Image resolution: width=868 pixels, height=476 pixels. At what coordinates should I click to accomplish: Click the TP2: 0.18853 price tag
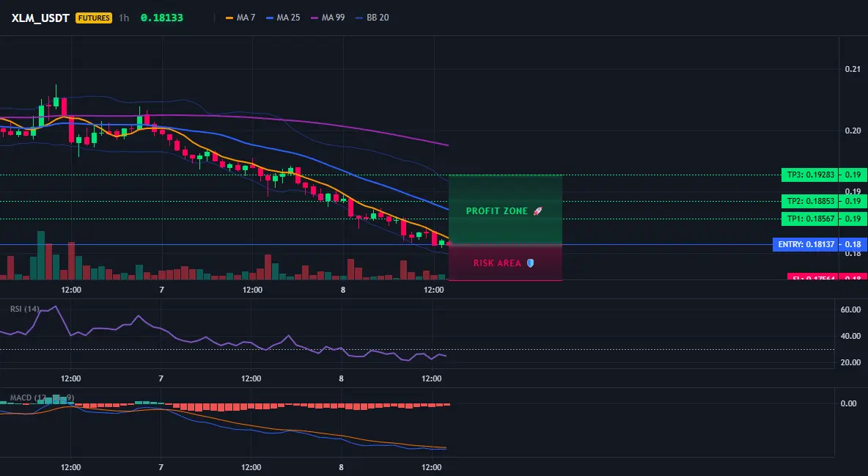pos(810,201)
